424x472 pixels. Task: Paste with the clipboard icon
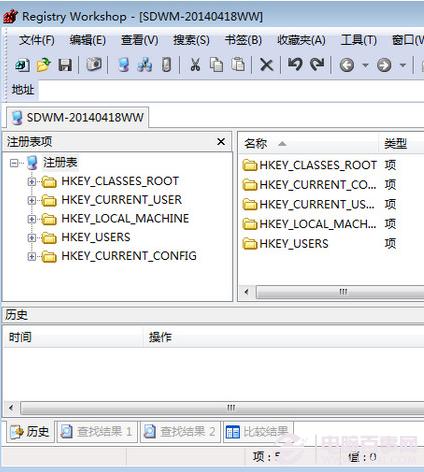pyautogui.click(x=238, y=65)
